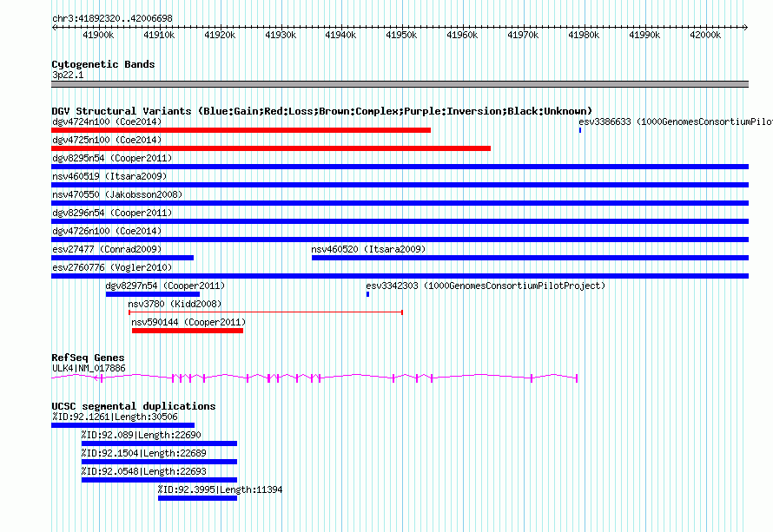Select the dgv8295n54 (Cooper2011) blue gain bar

pyautogui.click(x=400, y=167)
